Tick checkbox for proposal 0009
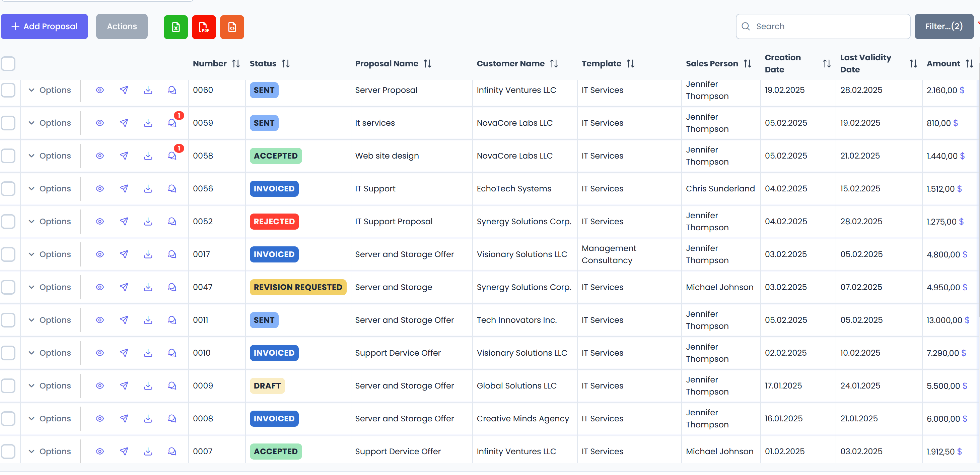Image resolution: width=980 pixels, height=475 pixels. pos(8,385)
